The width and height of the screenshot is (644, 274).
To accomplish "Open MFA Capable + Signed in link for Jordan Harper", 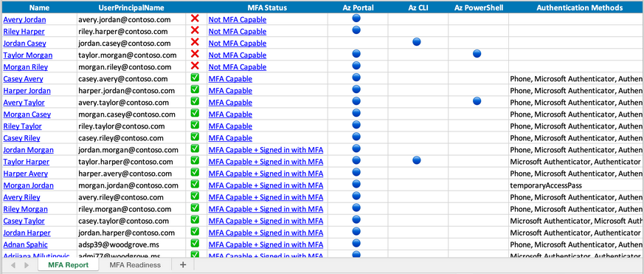I will click(266, 233).
